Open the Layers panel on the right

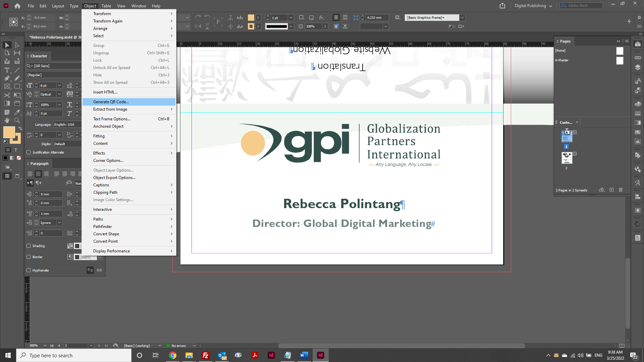pos(638,67)
